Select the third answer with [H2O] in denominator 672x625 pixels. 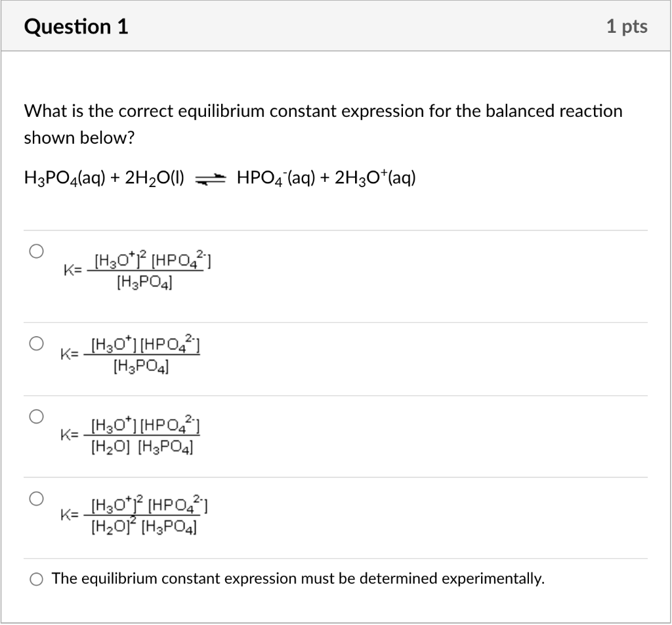36,416
